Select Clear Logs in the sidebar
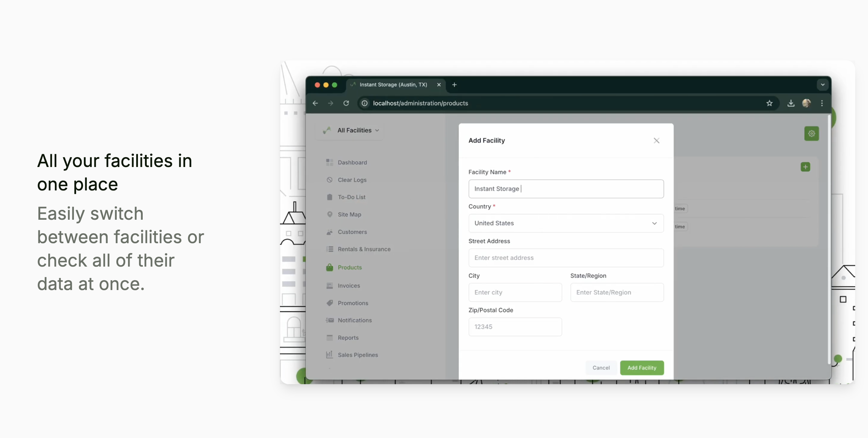Screen dimensions: 868x438 352,179
